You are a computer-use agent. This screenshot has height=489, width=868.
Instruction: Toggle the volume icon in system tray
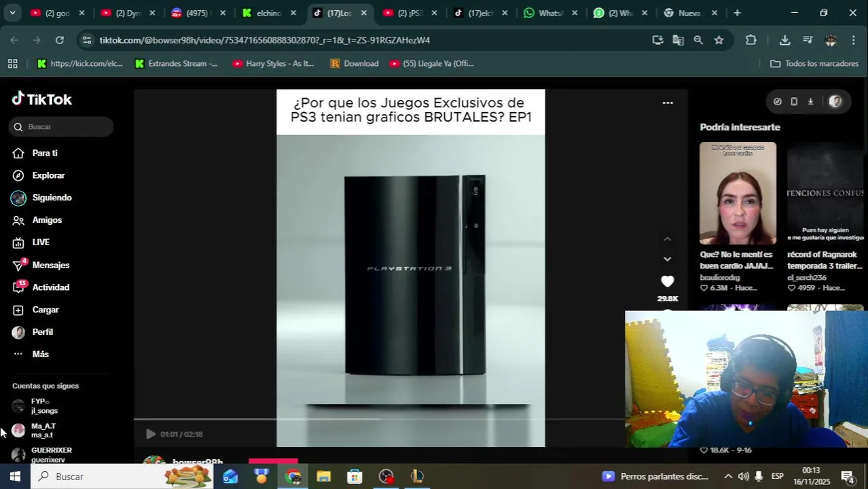743,477
